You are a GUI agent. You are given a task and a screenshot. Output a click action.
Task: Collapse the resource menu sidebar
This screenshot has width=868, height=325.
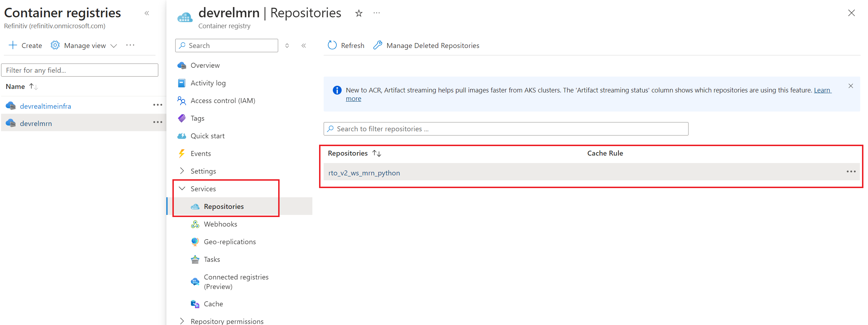click(304, 46)
